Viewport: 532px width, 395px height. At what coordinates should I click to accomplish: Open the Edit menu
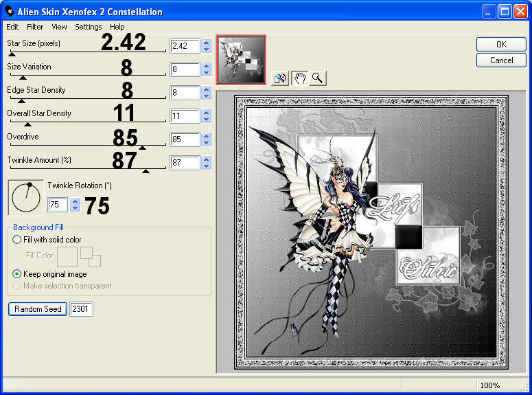(12, 27)
